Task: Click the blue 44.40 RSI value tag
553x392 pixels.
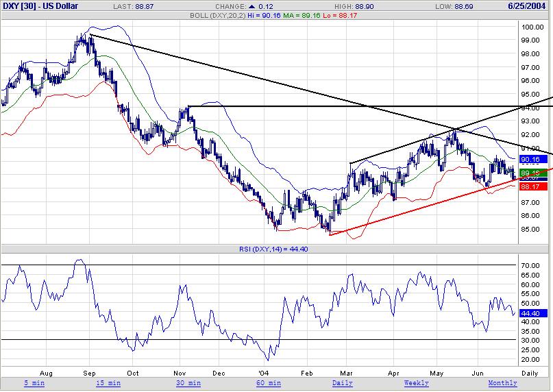Action: tap(528, 313)
